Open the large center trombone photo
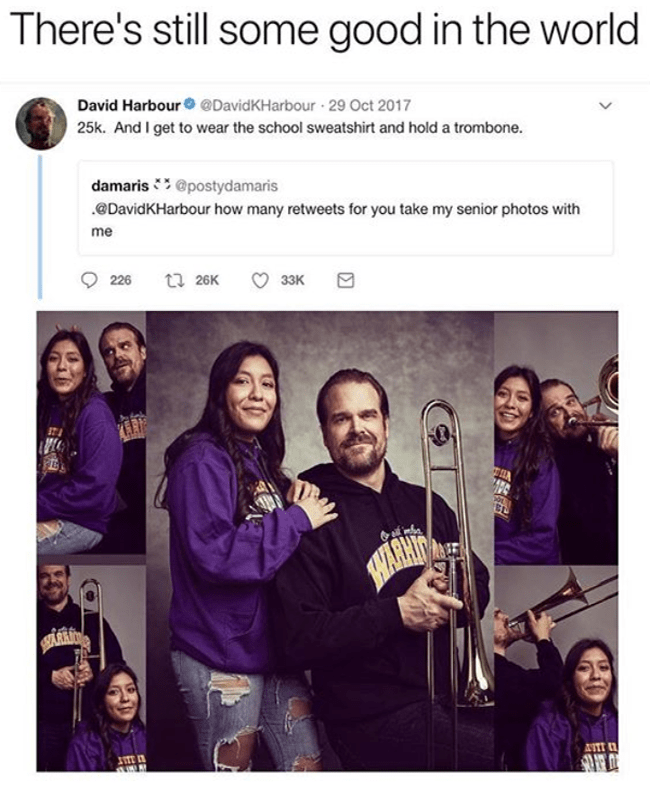The width and height of the screenshot is (650, 790). [x=320, y=540]
